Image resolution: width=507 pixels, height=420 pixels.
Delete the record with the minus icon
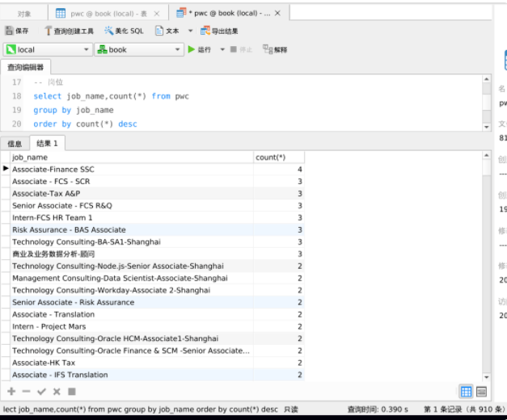click(26, 392)
